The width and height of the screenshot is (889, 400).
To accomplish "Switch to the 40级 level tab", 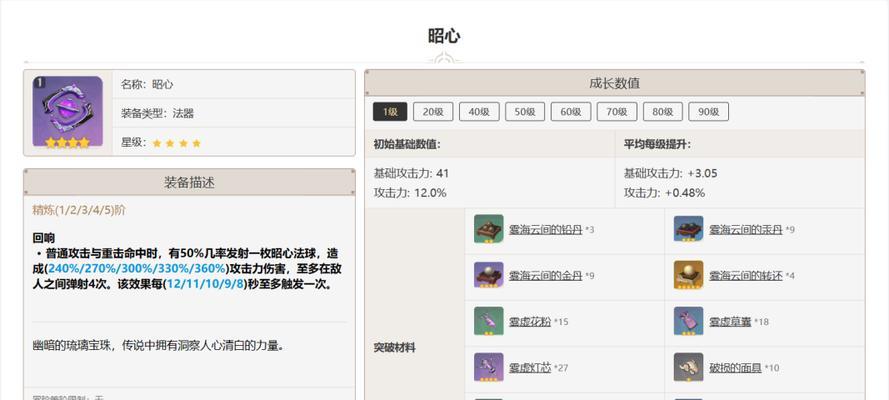I will 479,112.
